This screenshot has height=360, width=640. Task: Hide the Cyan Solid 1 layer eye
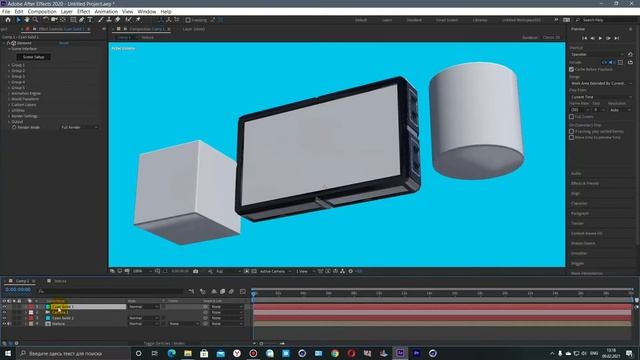4,307
